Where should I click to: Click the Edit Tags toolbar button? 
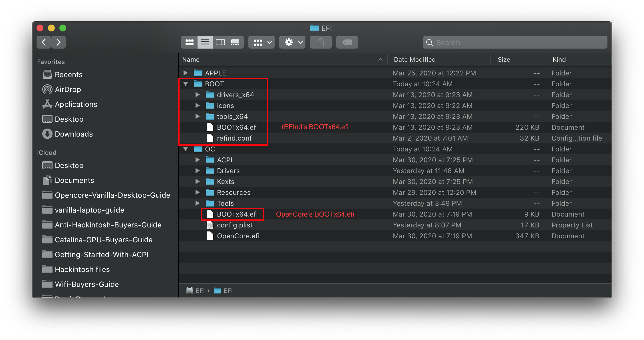(x=347, y=42)
